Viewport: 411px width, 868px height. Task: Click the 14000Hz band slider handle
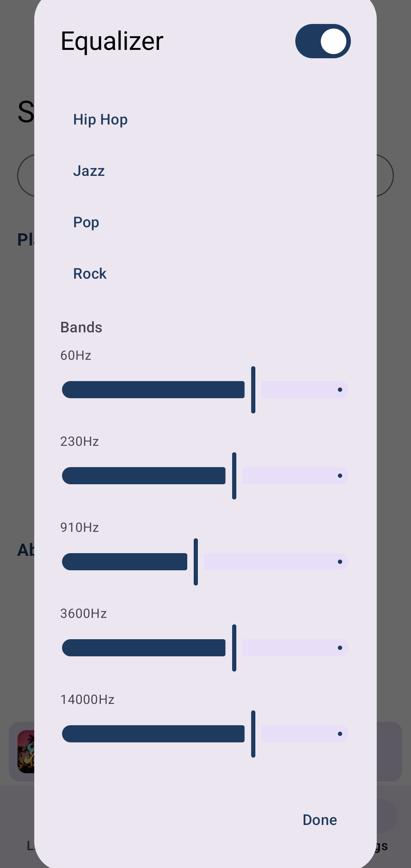[253, 734]
